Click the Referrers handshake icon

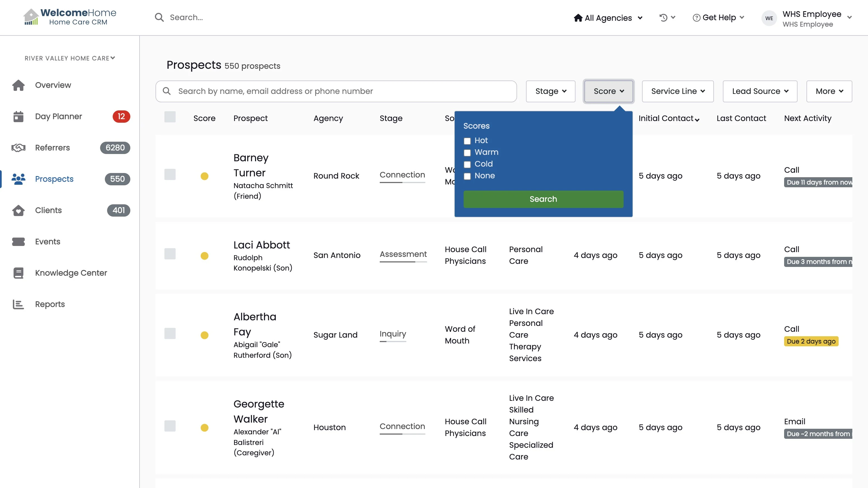point(18,148)
